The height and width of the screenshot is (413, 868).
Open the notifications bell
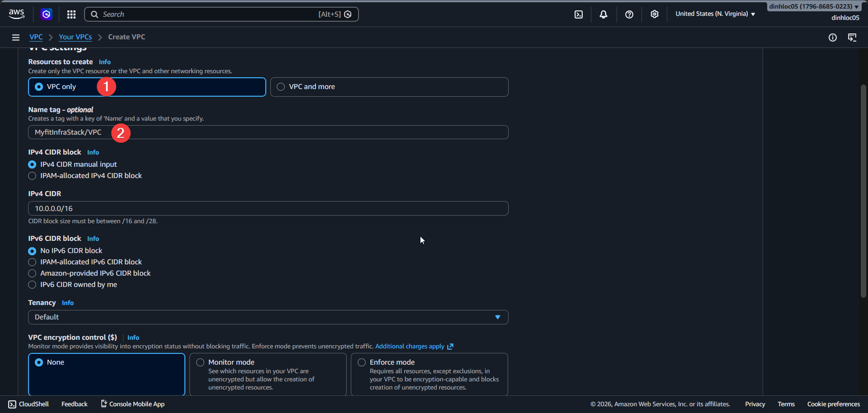(x=604, y=14)
